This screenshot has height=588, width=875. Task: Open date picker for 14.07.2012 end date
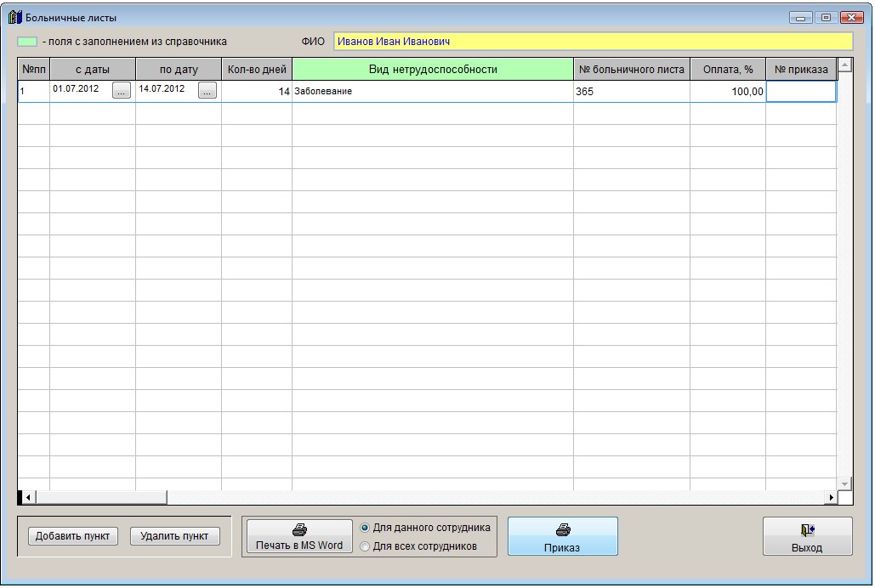click(207, 90)
